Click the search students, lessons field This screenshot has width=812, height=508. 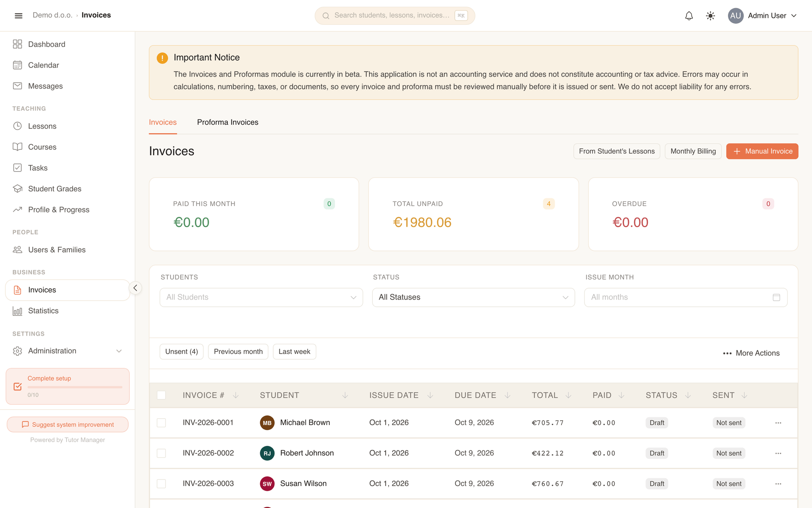(x=395, y=15)
